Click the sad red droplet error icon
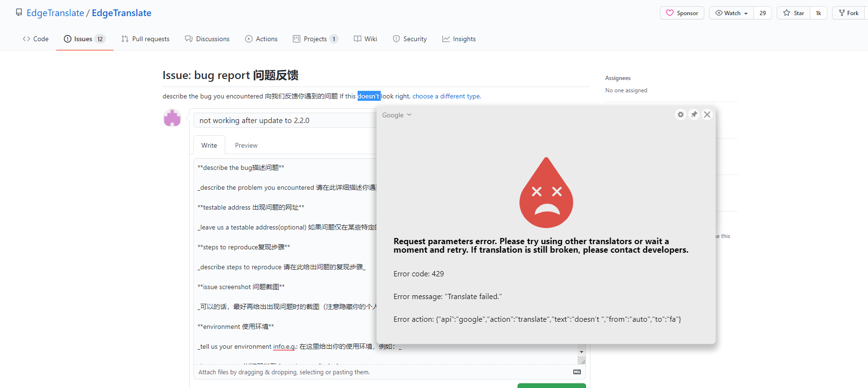 pos(546,193)
